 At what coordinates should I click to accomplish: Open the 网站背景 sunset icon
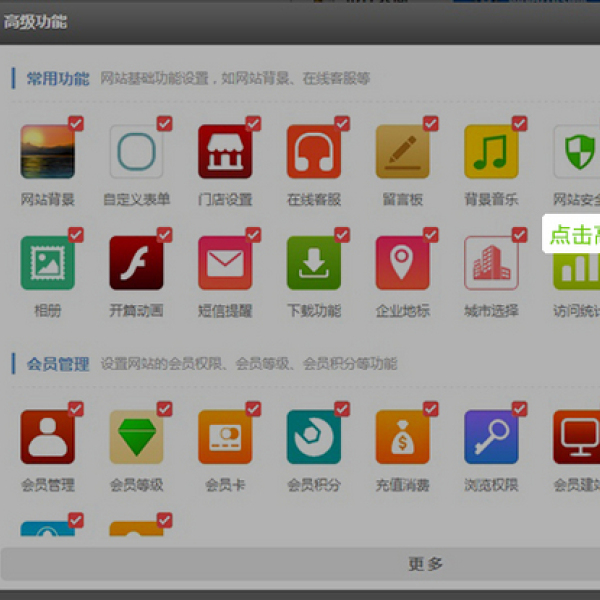(x=47, y=152)
